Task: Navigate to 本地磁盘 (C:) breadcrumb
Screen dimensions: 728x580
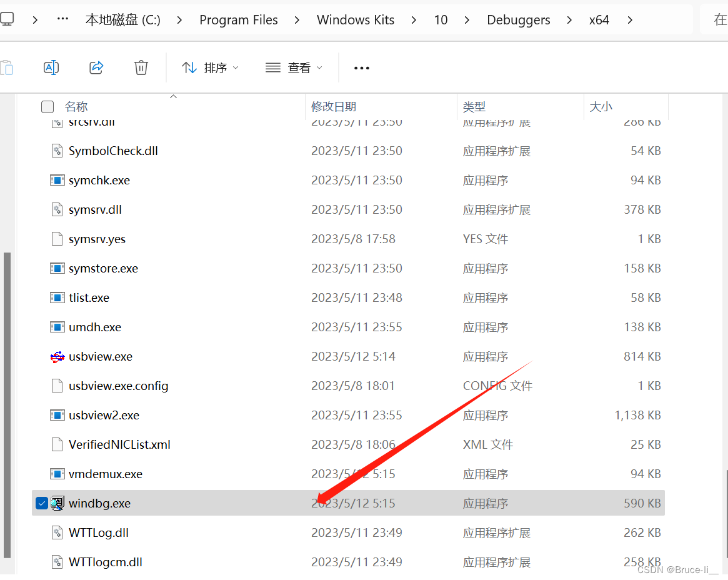Action: click(x=123, y=20)
